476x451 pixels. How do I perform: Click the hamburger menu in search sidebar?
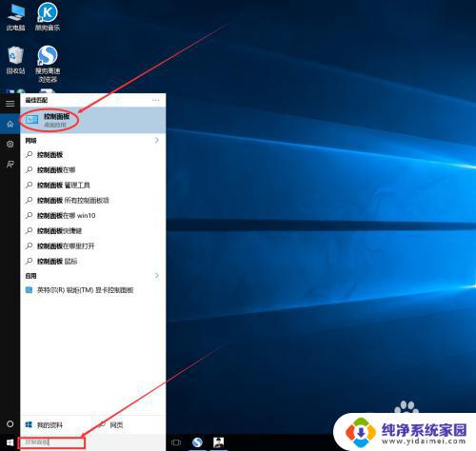coord(10,104)
